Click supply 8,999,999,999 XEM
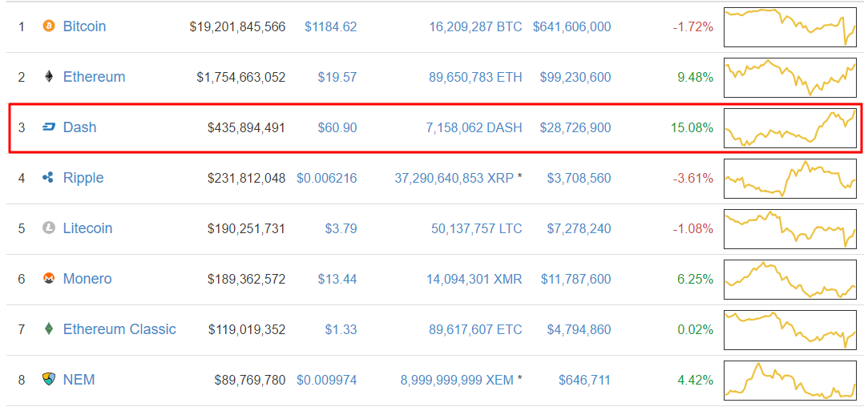This screenshot has height=407, width=868. [x=458, y=381]
